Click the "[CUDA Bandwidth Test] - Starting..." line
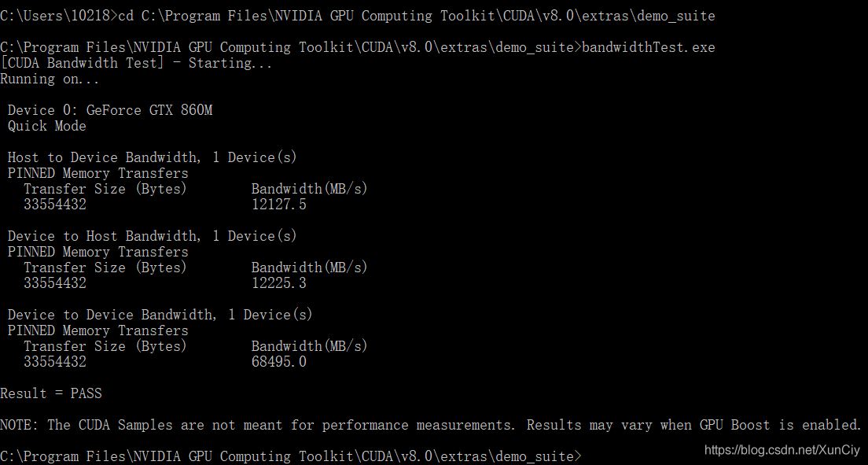The height and width of the screenshot is (465, 868). pyautogui.click(x=136, y=63)
